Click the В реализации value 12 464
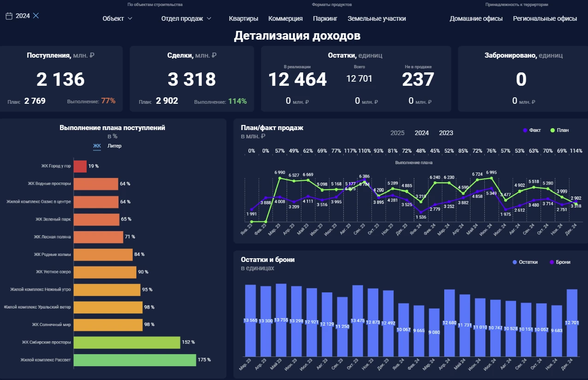 pyautogui.click(x=298, y=79)
